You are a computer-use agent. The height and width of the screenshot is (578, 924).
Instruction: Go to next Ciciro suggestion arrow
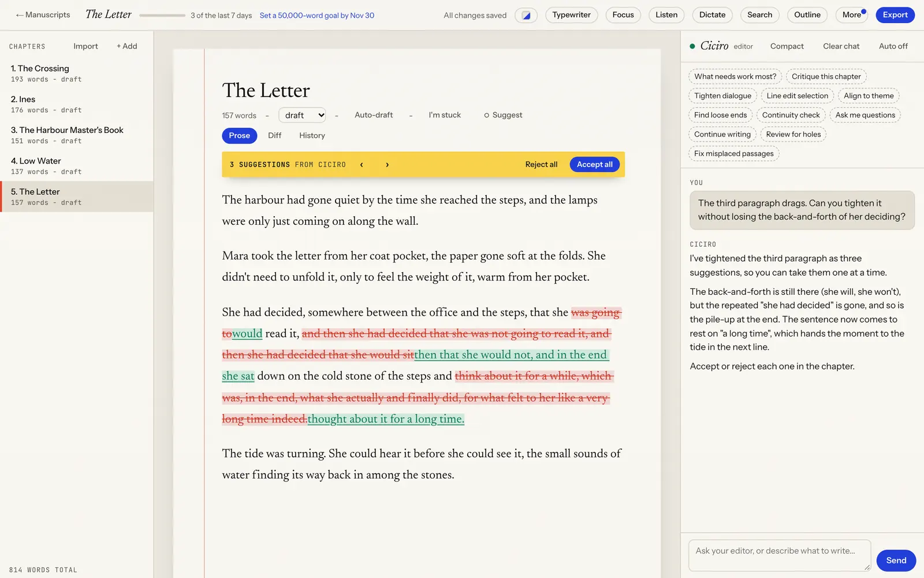pyautogui.click(x=387, y=165)
